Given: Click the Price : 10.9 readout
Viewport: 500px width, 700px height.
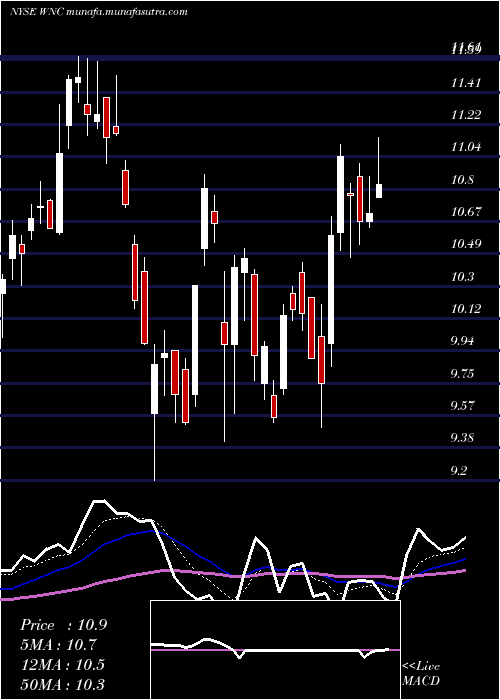Looking at the screenshot, I should (63, 625).
